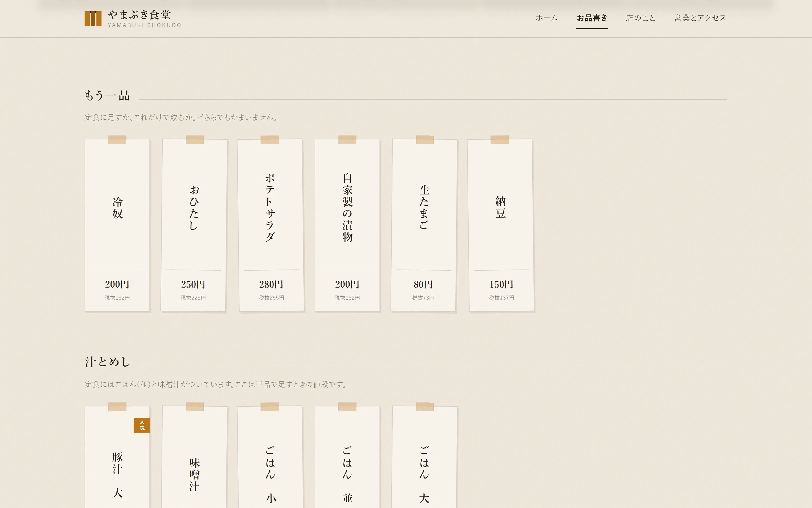Click the 280円 price on ポテトサラダ
This screenshot has width=812, height=508.
coord(271,284)
